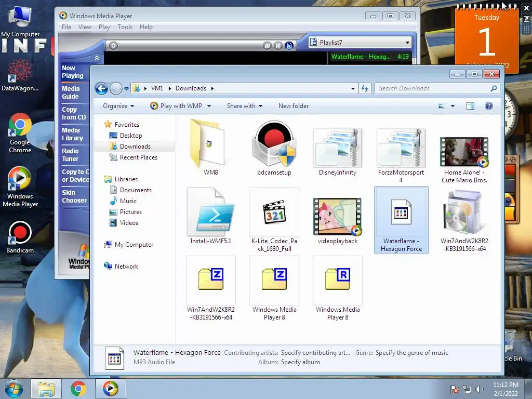Open the view options dropdown arrow

tap(453, 106)
